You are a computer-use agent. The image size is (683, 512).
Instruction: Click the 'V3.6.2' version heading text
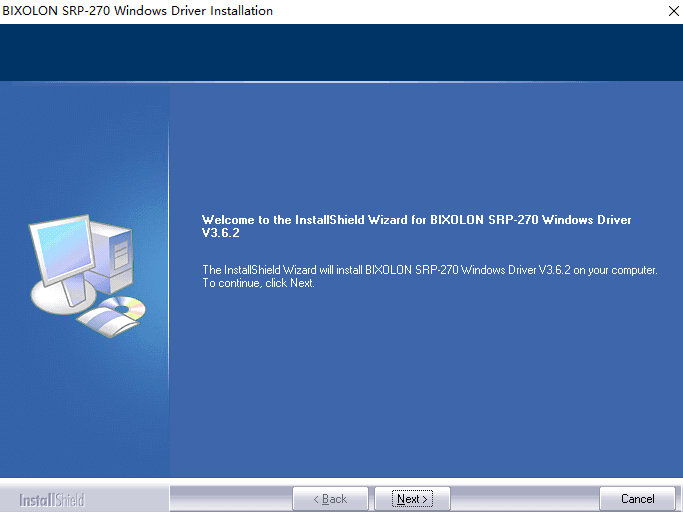point(221,233)
